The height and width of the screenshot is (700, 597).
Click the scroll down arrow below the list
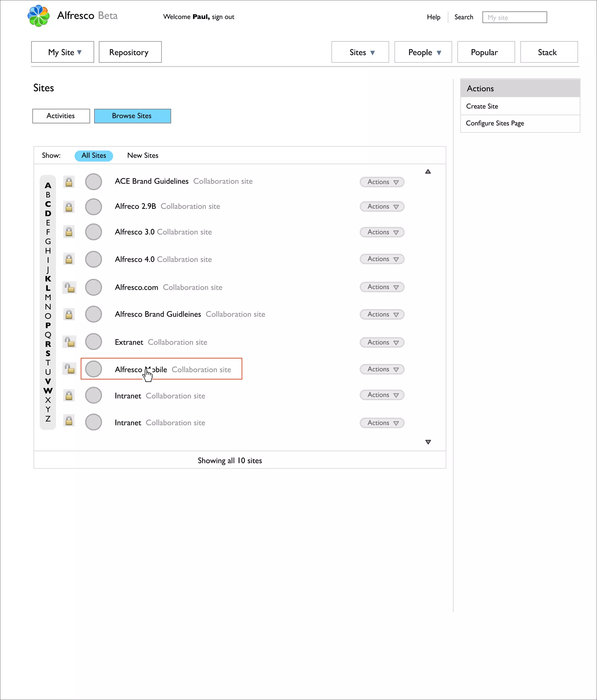pos(428,442)
